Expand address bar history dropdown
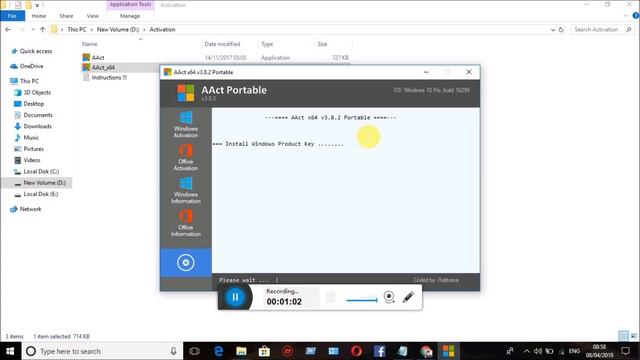Image resolution: width=640 pixels, height=360 pixels. click(x=553, y=30)
